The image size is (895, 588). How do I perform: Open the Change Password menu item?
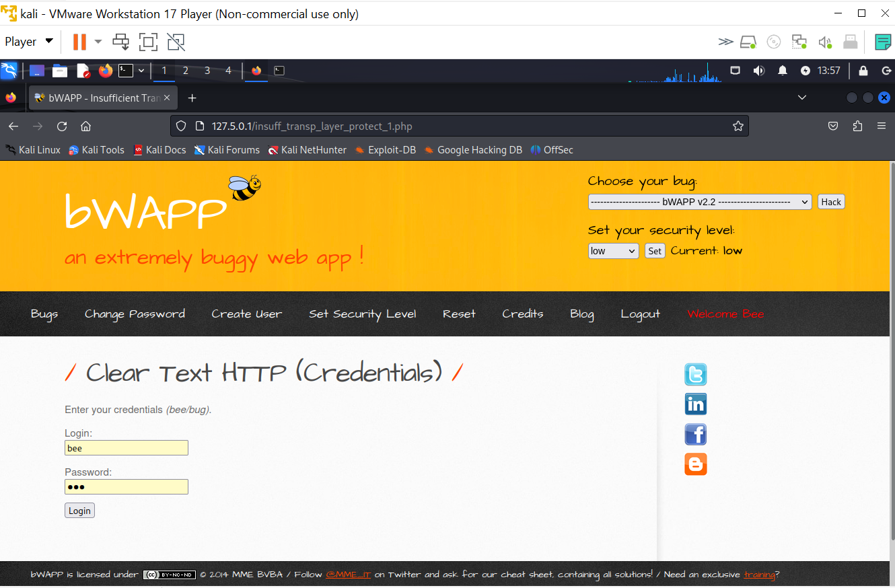point(135,314)
